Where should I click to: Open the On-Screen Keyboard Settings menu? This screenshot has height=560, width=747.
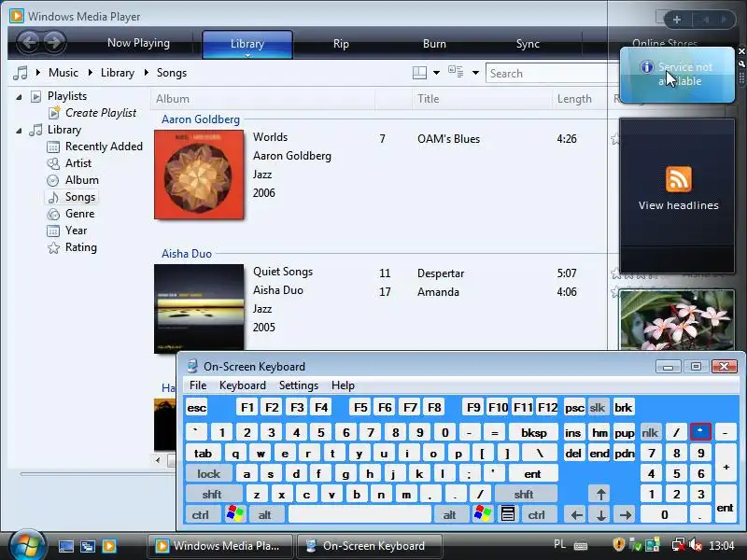tap(299, 385)
